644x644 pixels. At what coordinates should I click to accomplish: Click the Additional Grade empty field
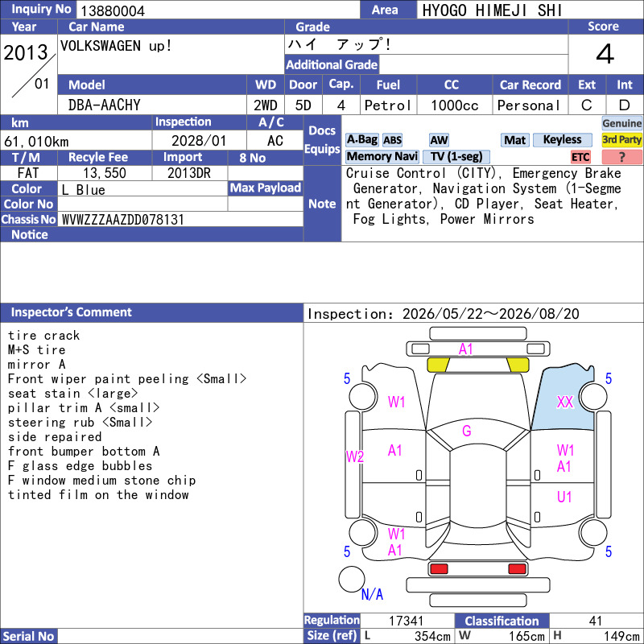[x=473, y=65]
